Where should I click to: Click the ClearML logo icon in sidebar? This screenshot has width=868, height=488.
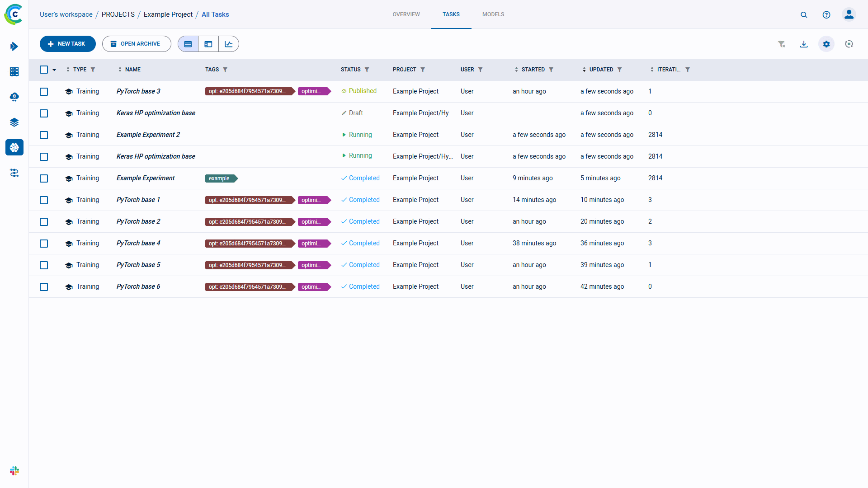coord(14,14)
